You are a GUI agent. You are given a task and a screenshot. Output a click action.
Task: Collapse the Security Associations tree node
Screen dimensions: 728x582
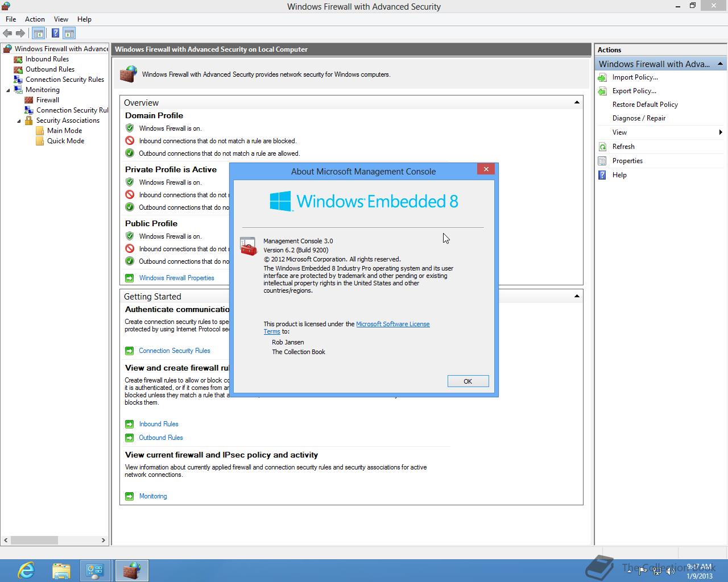coord(19,120)
